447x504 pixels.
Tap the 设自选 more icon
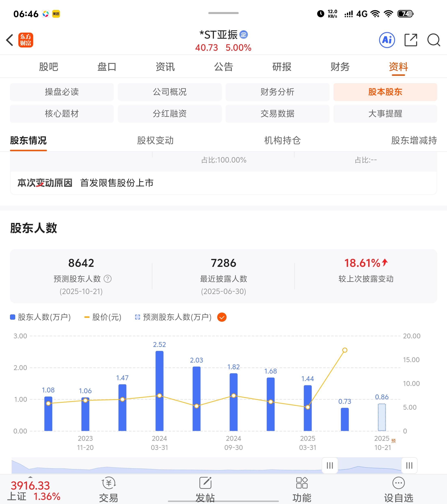tap(398, 483)
